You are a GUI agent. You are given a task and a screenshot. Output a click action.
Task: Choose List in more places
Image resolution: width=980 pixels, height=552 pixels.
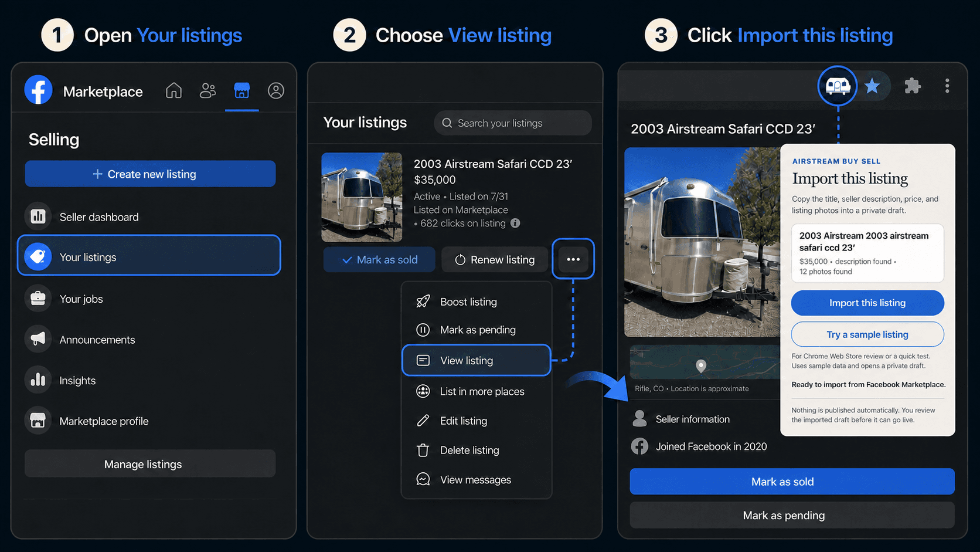(477, 391)
